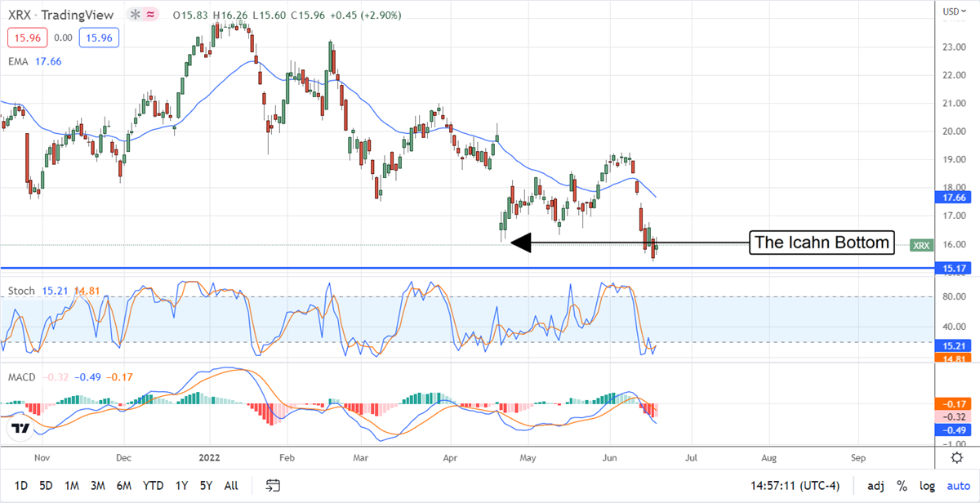
Task: Click the TradingView logo badge on chart
Action: 21,428
